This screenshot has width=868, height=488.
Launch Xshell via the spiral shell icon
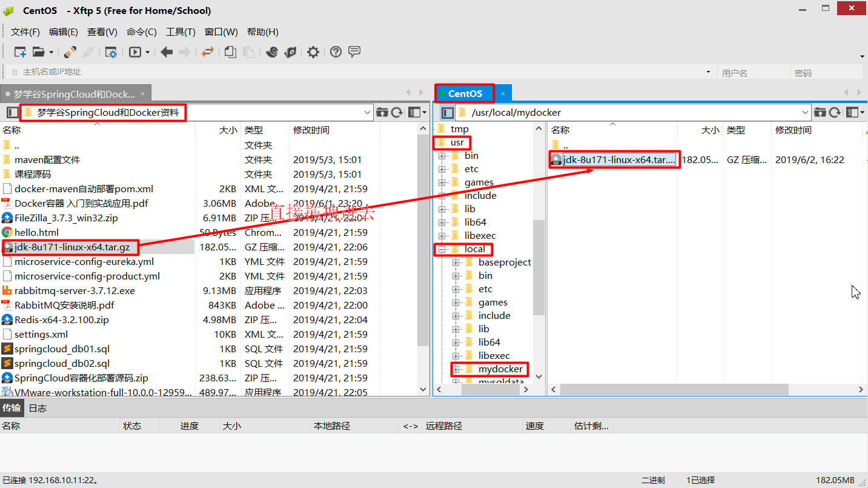(272, 52)
